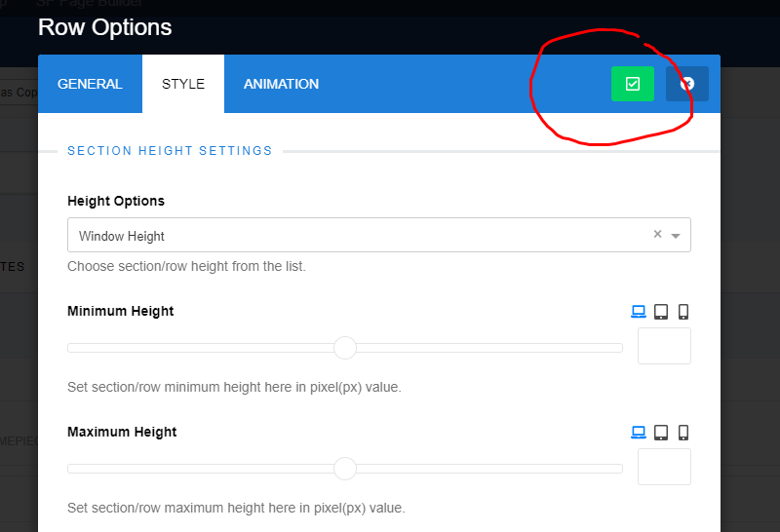Image resolution: width=780 pixels, height=532 pixels.
Task: Open the Window Height combo box
Action: [x=379, y=235]
